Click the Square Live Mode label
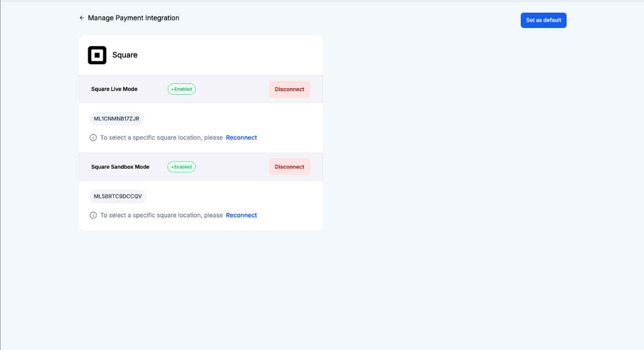Screen dimensions: 644x350 114,89
